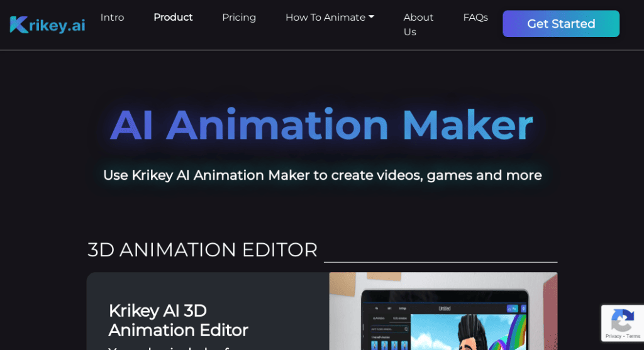Click the AI Animation Maker headline

[321, 124]
